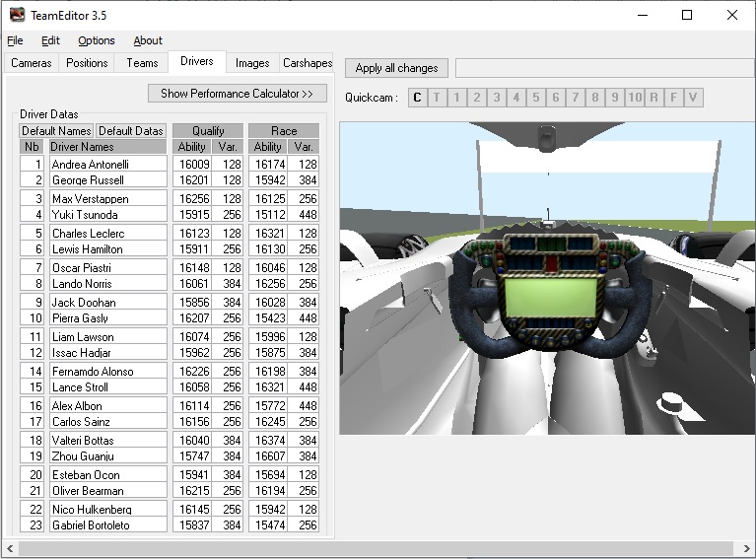The height and width of the screenshot is (559, 756).
Task: Show the Performance Calculator
Action: (x=238, y=94)
